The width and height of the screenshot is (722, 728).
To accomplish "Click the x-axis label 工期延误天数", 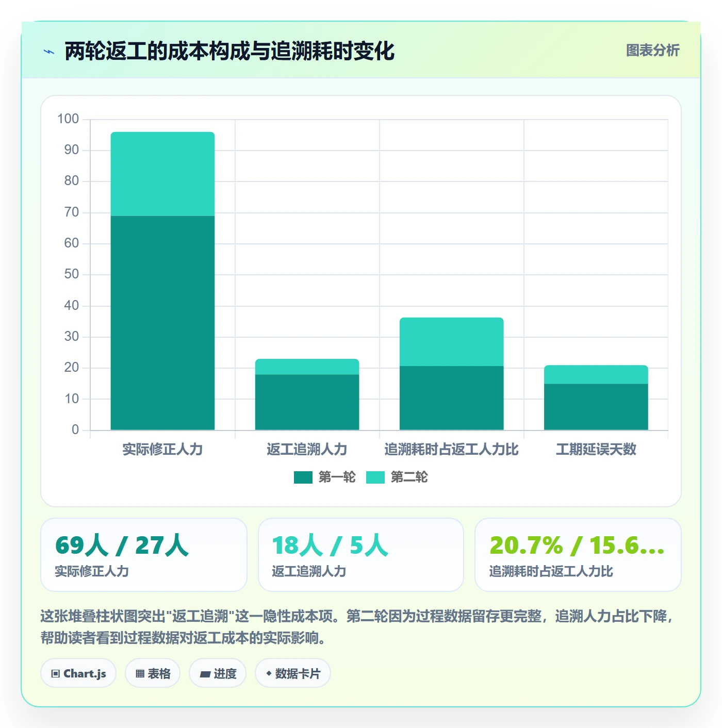I will pos(596,449).
